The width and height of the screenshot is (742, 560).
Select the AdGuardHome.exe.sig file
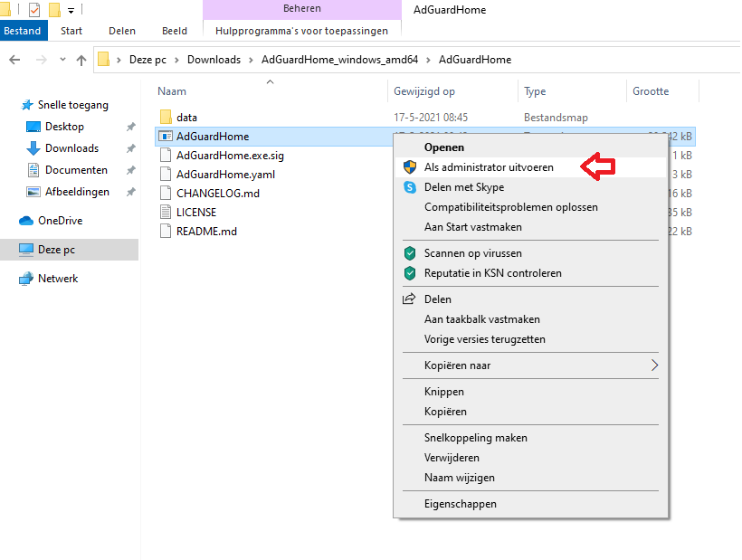[x=230, y=156]
